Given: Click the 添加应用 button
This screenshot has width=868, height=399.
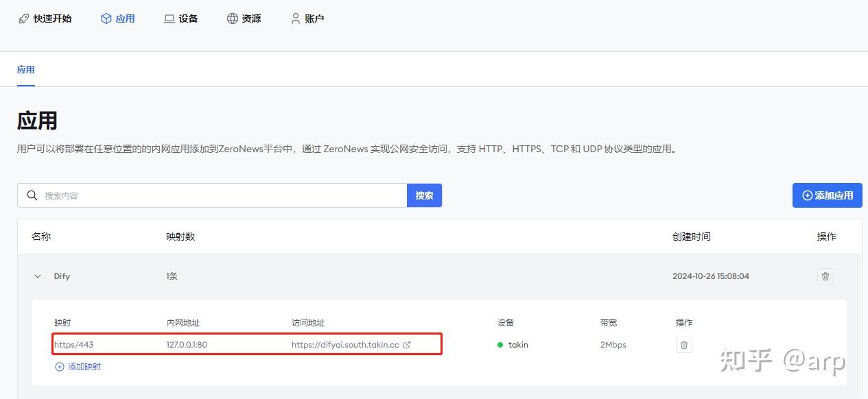Looking at the screenshot, I should point(827,195).
